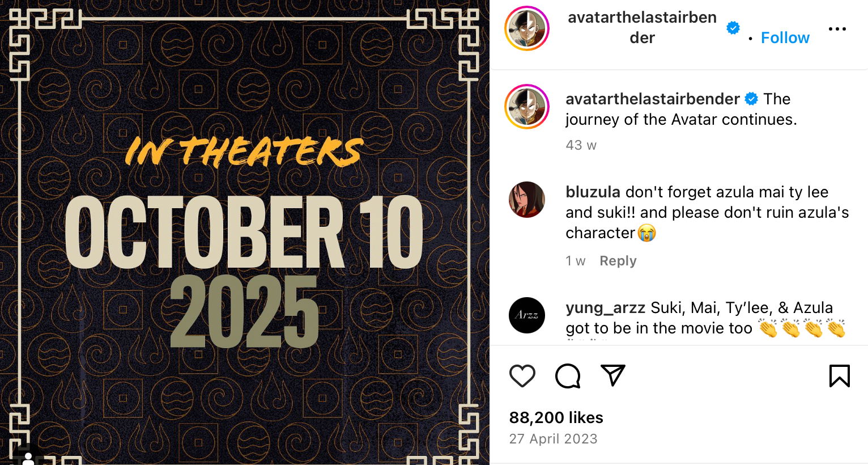Open the three-dot more options menu
The image size is (868, 465).
pyautogui.click(x=837, y=29)
